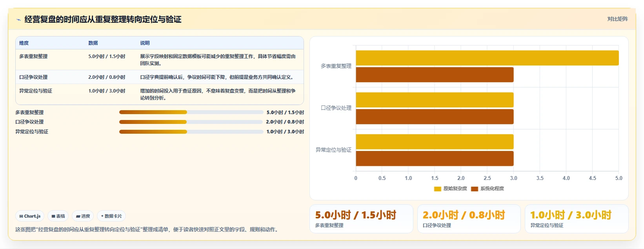Image resolution: width=644 pixels, height=249 pixels.
Task: Click the 原始复杂度 legend label text
Action: click(x=455, y=189)
